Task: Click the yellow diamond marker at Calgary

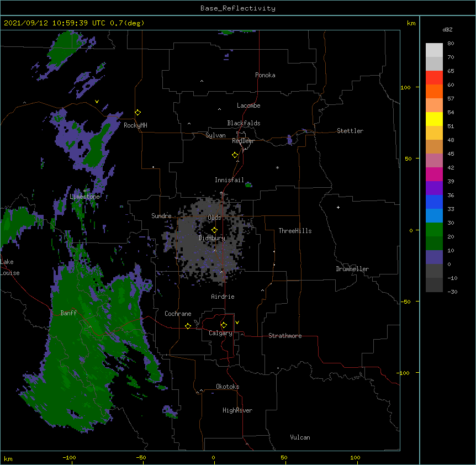Action: 224,325
